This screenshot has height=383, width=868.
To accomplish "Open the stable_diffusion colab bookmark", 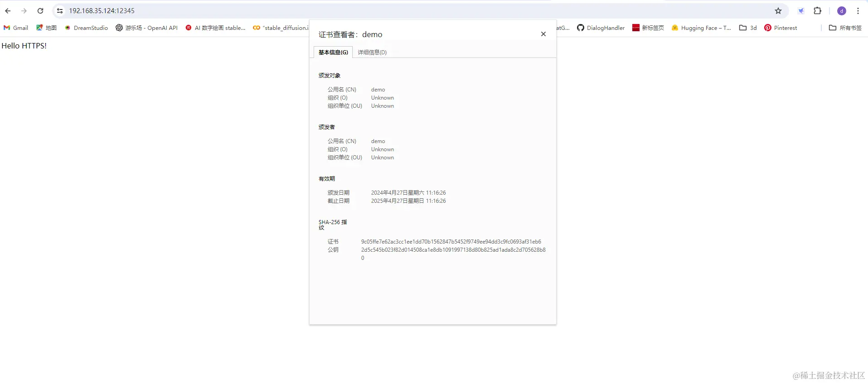I will [x=281, y=28].
